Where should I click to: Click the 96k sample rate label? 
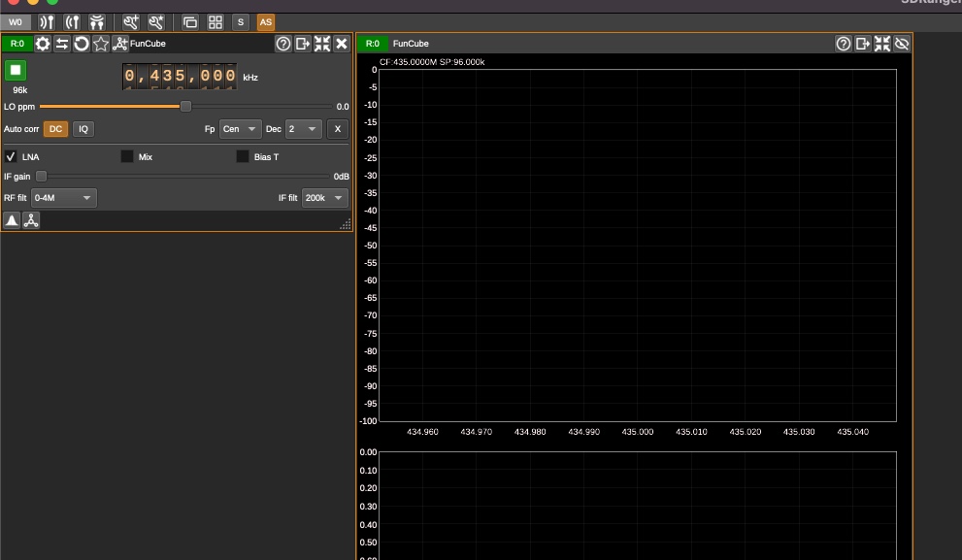pos(20,90)
